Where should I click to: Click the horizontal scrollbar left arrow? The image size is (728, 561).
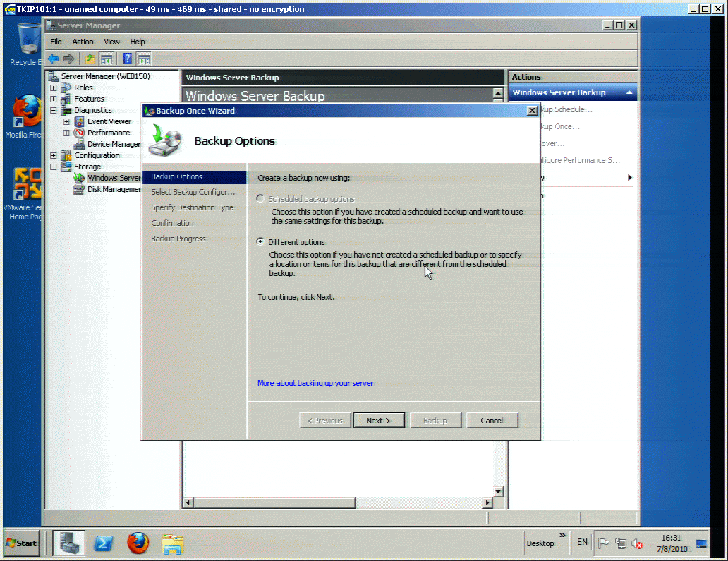[x=188, y=502]
